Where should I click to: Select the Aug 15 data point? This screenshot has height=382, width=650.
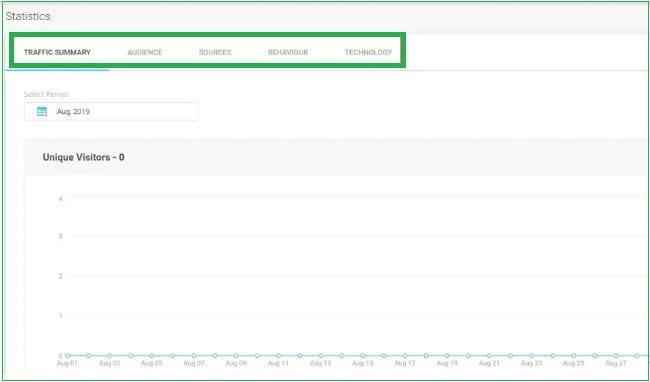pyautogui.click(x=363, y=355)
